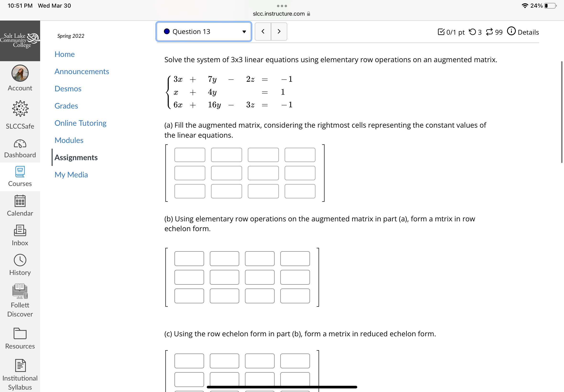Click top-right cell of part (b) matrix
564x392 pixels.
tap(295, 259)
